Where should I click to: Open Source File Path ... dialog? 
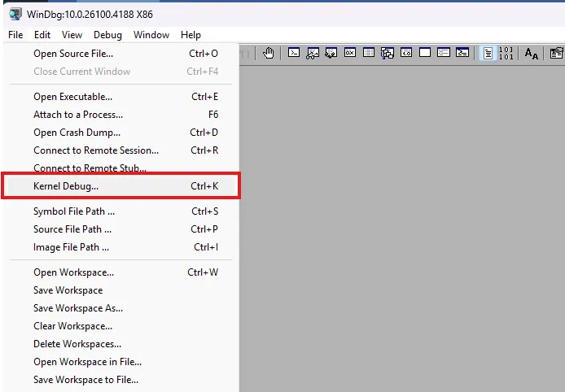click(121, 229)
